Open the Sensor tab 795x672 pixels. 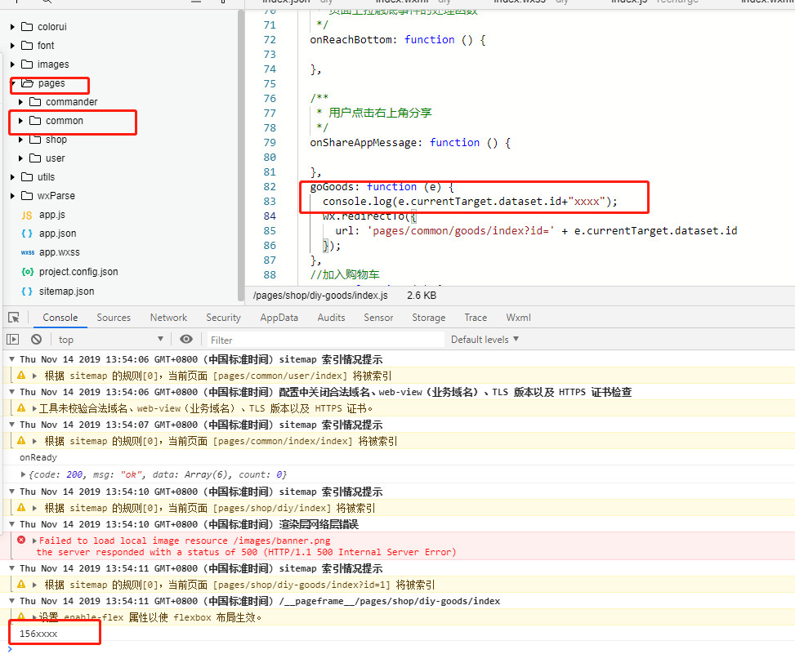click(x=378, y=318)
